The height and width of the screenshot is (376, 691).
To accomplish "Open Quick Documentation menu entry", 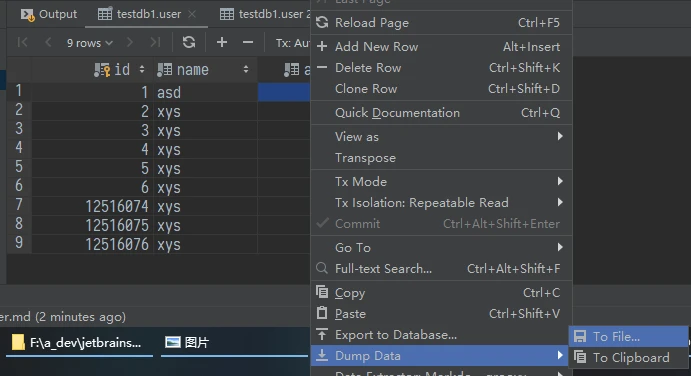I will [x=442, y=113].
